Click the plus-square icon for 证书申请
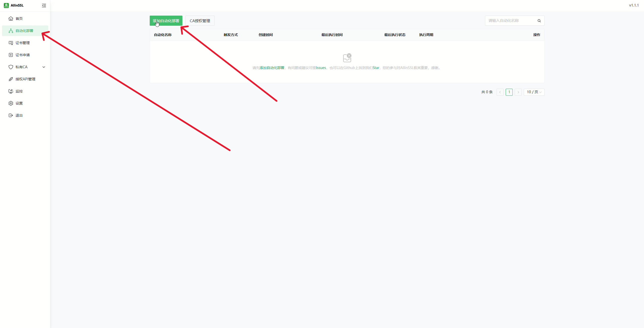Screen dimensions: 644x328 [11, 55]
